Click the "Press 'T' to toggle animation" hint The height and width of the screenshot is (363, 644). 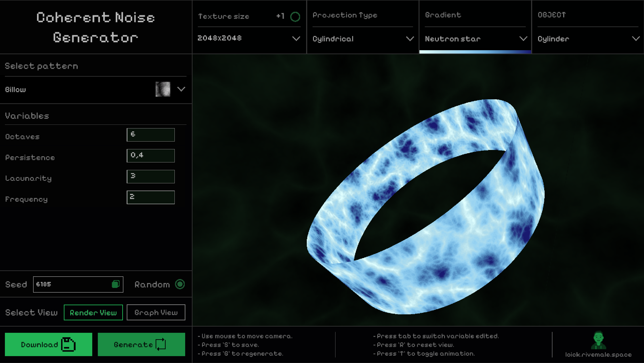424,353
